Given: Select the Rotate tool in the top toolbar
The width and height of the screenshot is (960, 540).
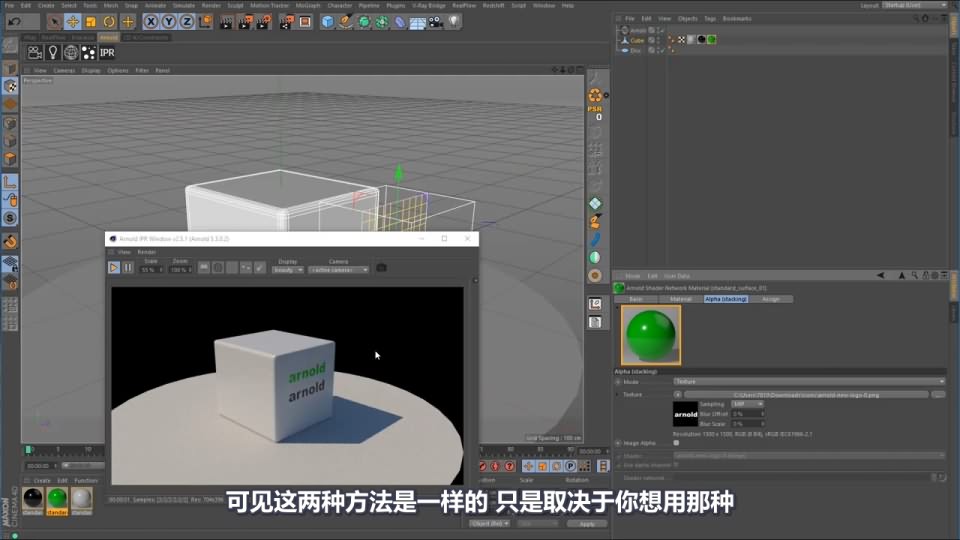Looking at the screenshot, I should click(109, 21).
